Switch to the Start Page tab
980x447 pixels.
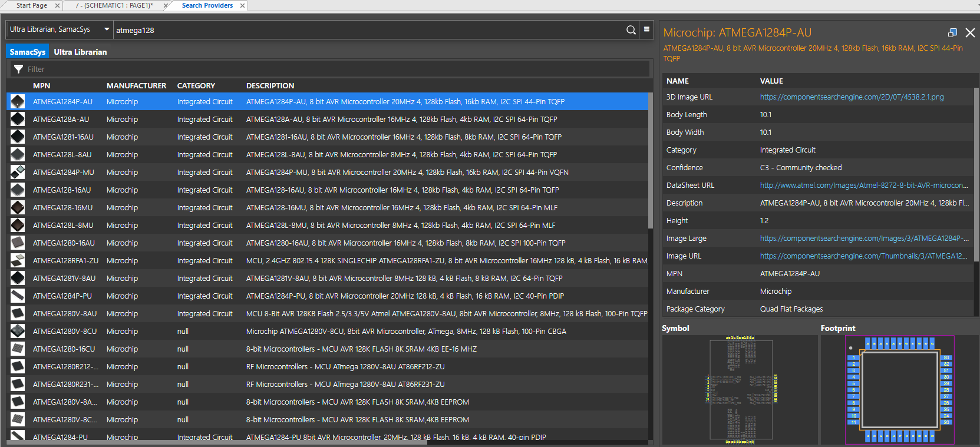[x=32, y=5]
